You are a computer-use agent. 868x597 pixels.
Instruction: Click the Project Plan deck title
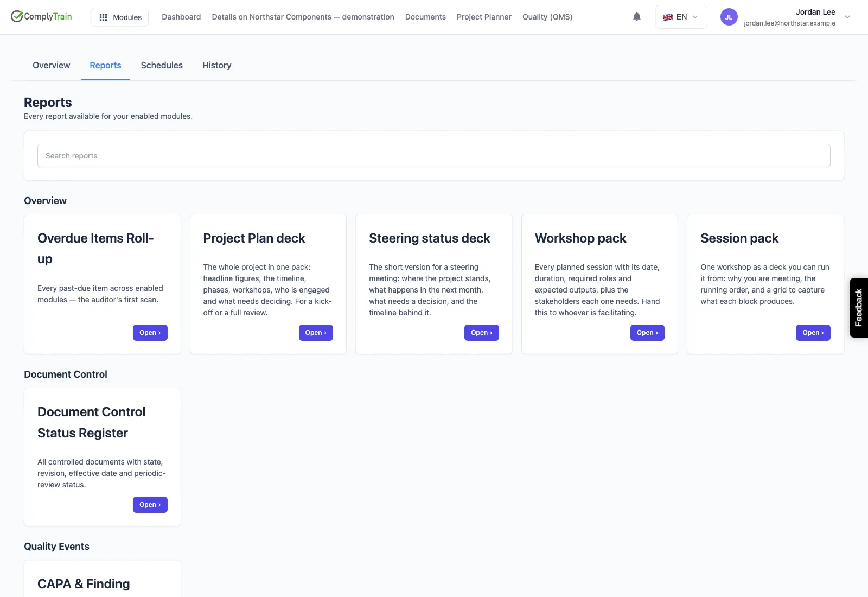tap(254, 238)
